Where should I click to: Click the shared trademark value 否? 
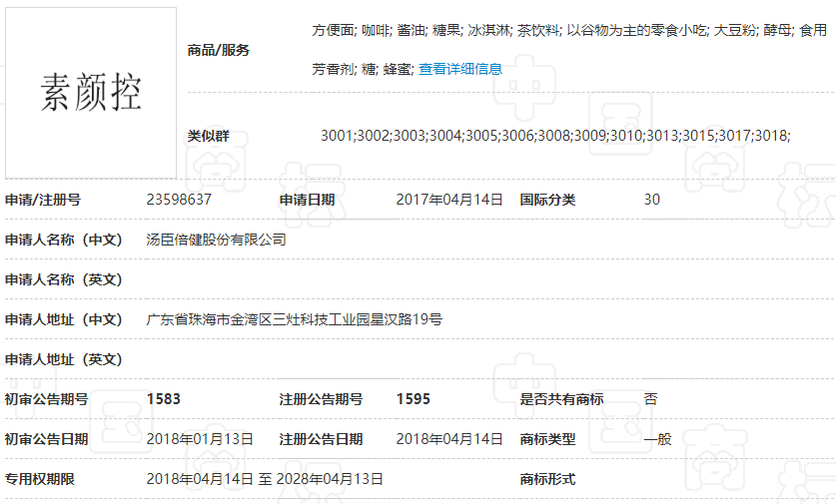point(651,399)
